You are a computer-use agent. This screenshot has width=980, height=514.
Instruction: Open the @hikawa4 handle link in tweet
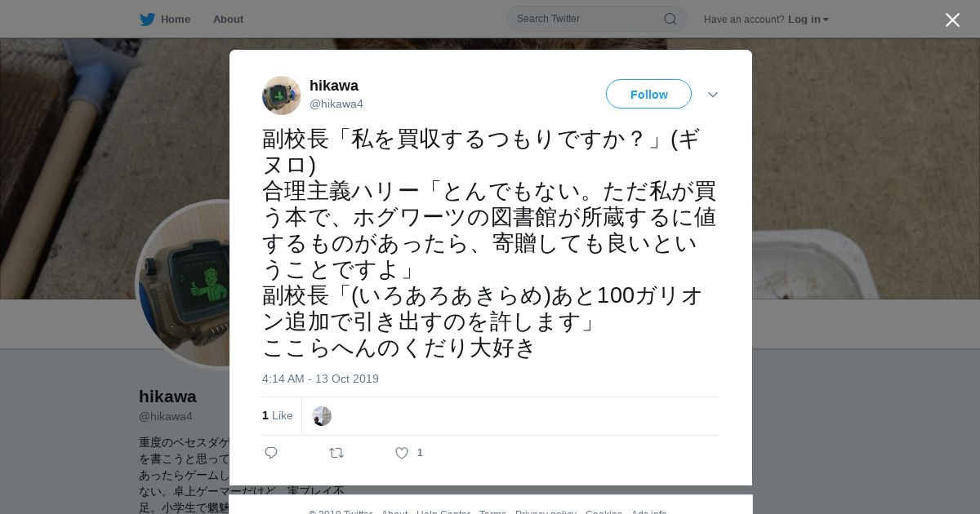(x=336, y=104)
